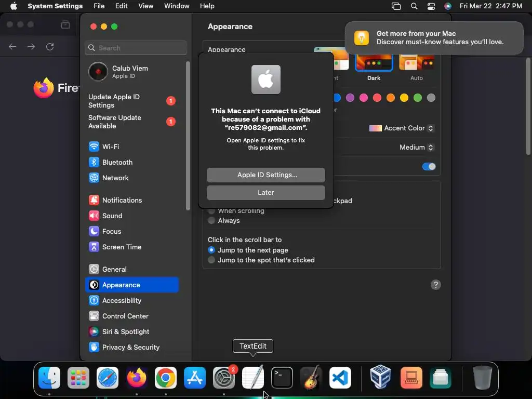The image size is (532, 399).
Task: Open Control Center in menu bar
Action: (x=431, y=6)
